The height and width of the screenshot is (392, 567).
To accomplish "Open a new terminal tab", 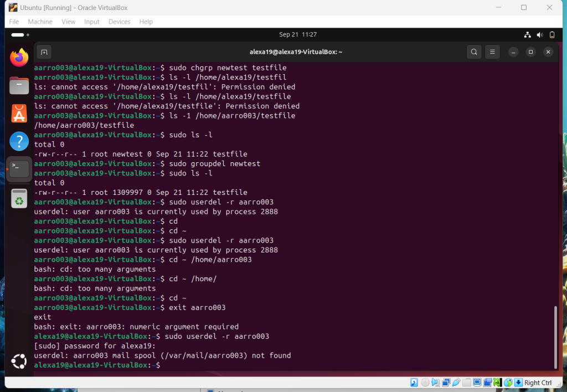I will coord(44,52).
